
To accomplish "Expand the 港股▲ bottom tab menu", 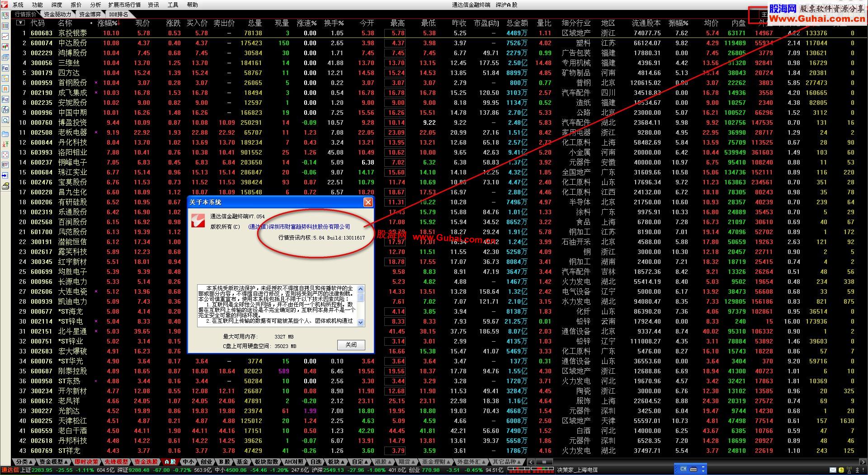I will click(383, 462).
